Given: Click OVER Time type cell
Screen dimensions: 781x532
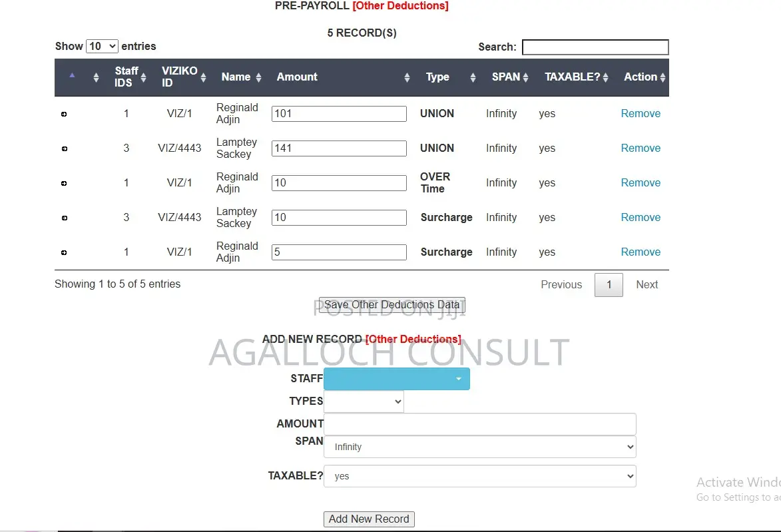Looking at the screenshot, I should click(435, 183).
